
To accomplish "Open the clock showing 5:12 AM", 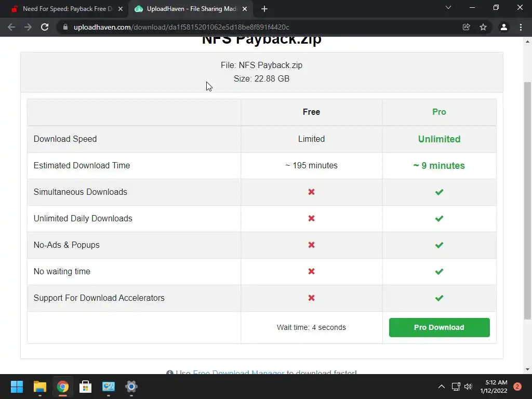I will [x=494, y=387].
